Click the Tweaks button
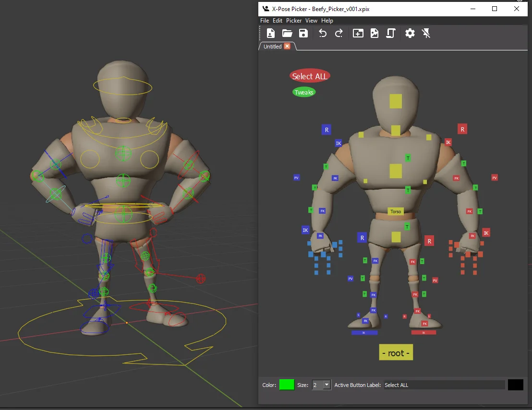532x410 pixels. coord(303,92)
